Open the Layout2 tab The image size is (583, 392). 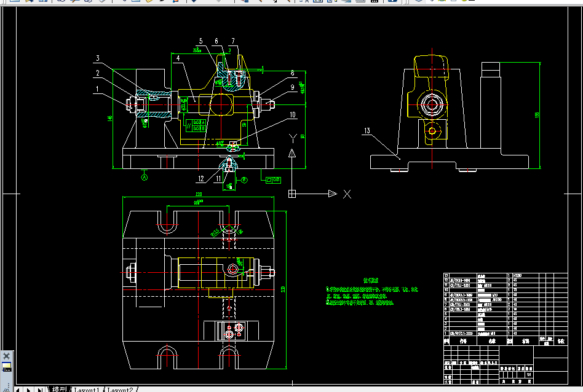tap(120, 390)
